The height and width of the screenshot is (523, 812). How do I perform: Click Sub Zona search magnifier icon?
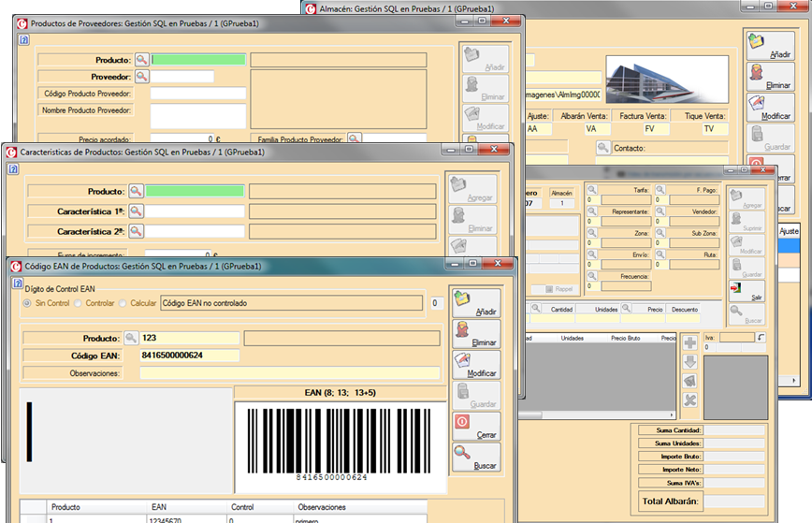[x=660, y=233]
